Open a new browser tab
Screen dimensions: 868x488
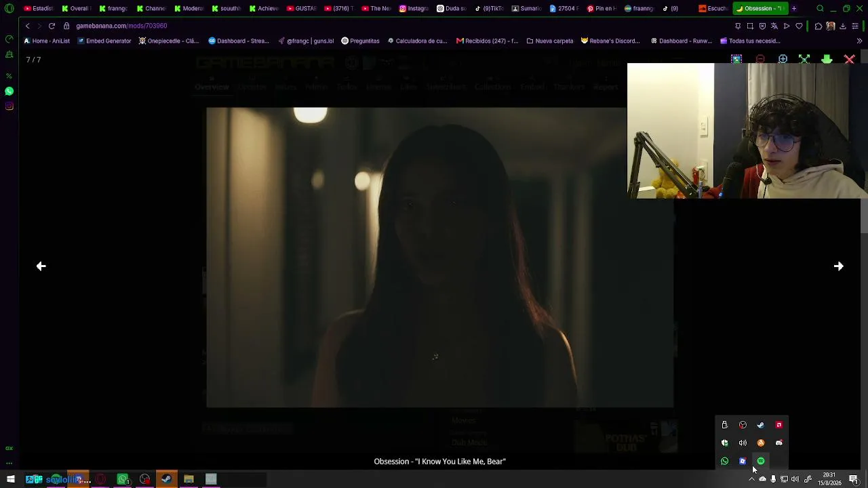[x=794, y=9]
